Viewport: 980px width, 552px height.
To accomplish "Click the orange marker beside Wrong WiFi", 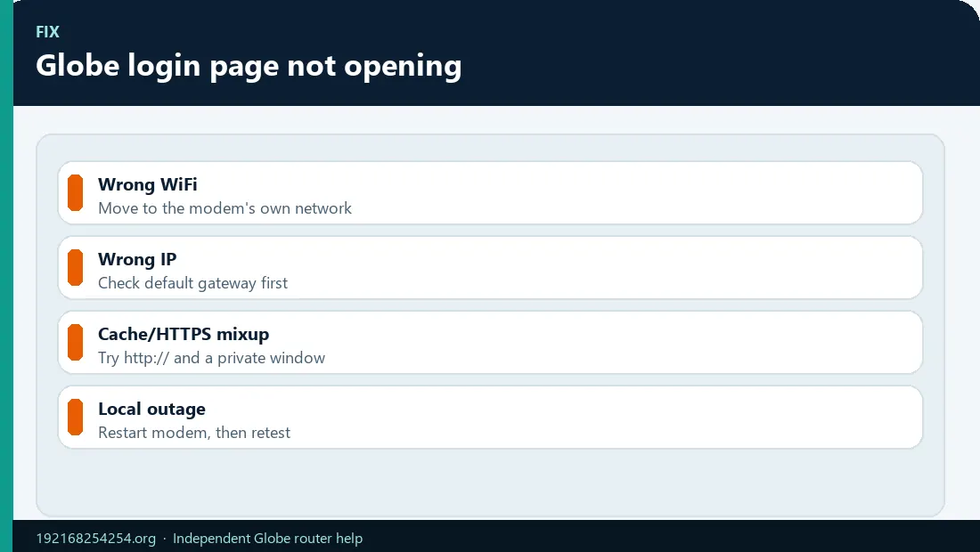I will click(x=75, y=193).
